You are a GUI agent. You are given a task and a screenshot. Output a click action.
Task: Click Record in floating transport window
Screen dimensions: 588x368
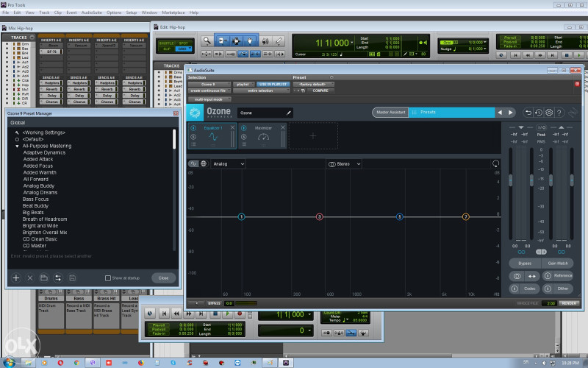tap(240, 314)
